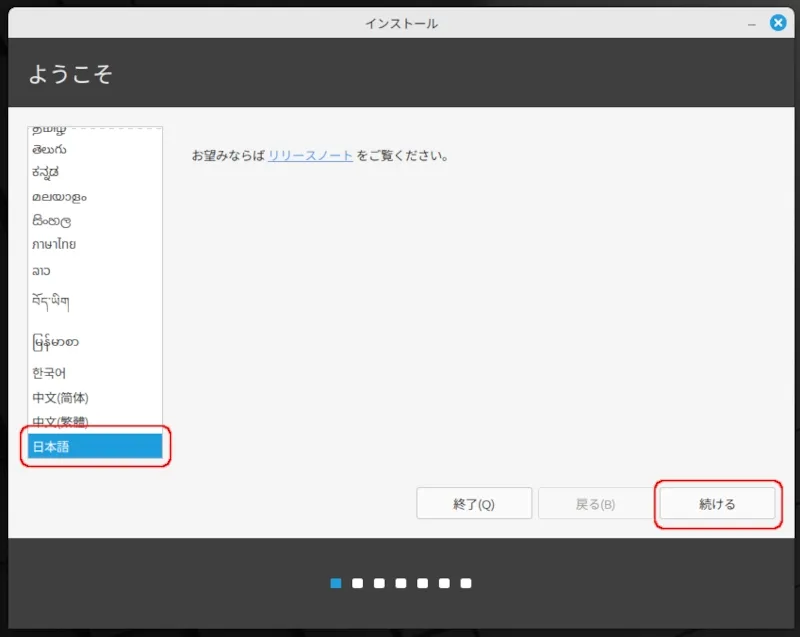The width and height of the screenshot is (800, 637).
Task: Select Malayalam (മലയാളം) in the list
Action: point(59,196)
